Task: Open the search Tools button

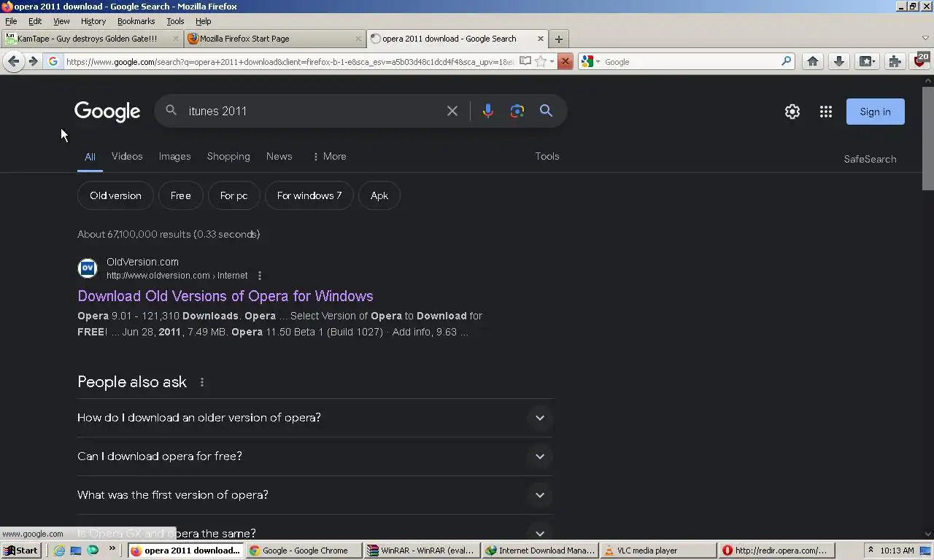Action: [547, 156]
